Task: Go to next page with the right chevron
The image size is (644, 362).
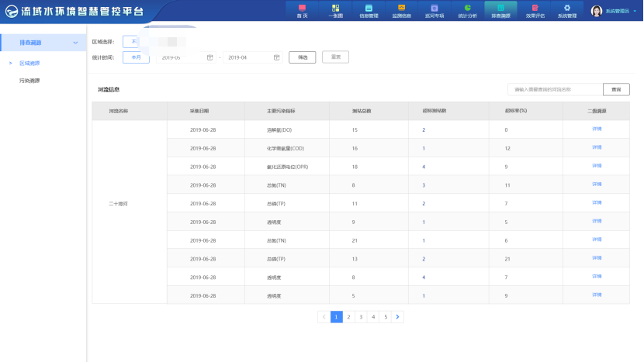Action: [x=397, y=316]
